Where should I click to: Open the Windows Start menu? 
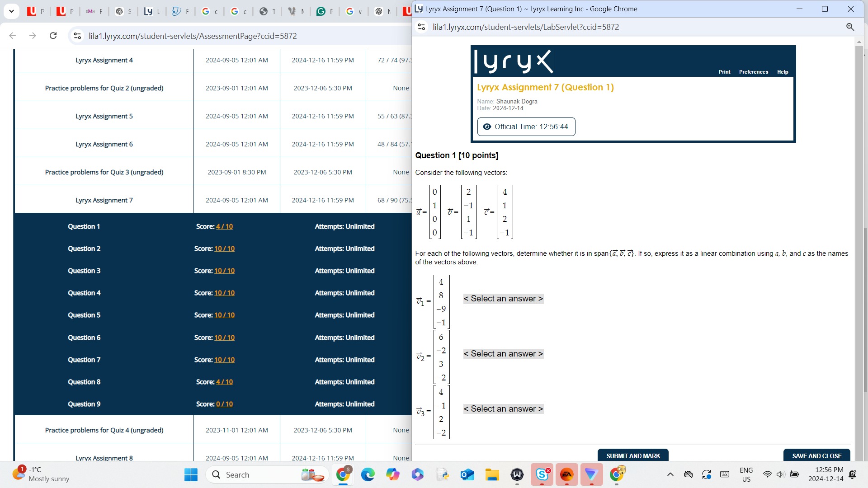tap(191, 474)
